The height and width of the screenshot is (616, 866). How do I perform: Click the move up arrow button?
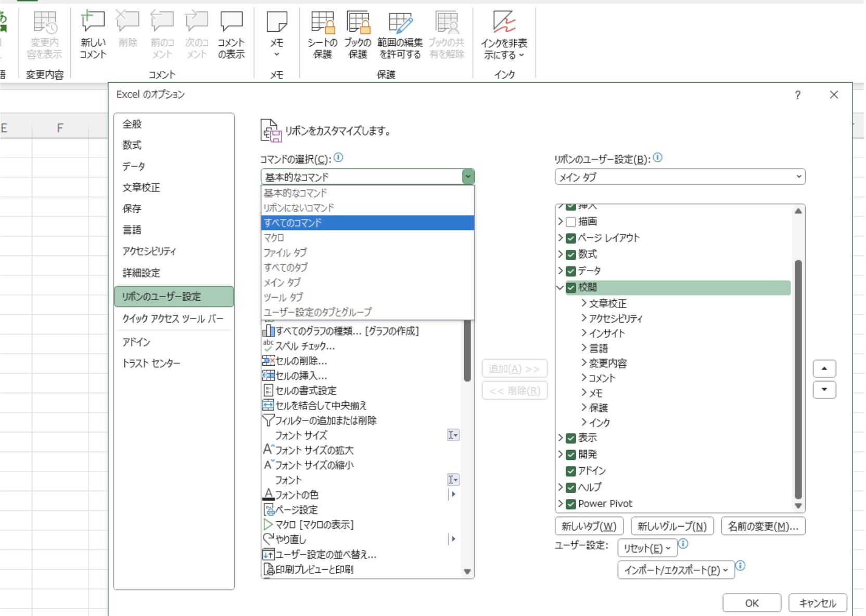pyautogui.click(x=824, y=368)
